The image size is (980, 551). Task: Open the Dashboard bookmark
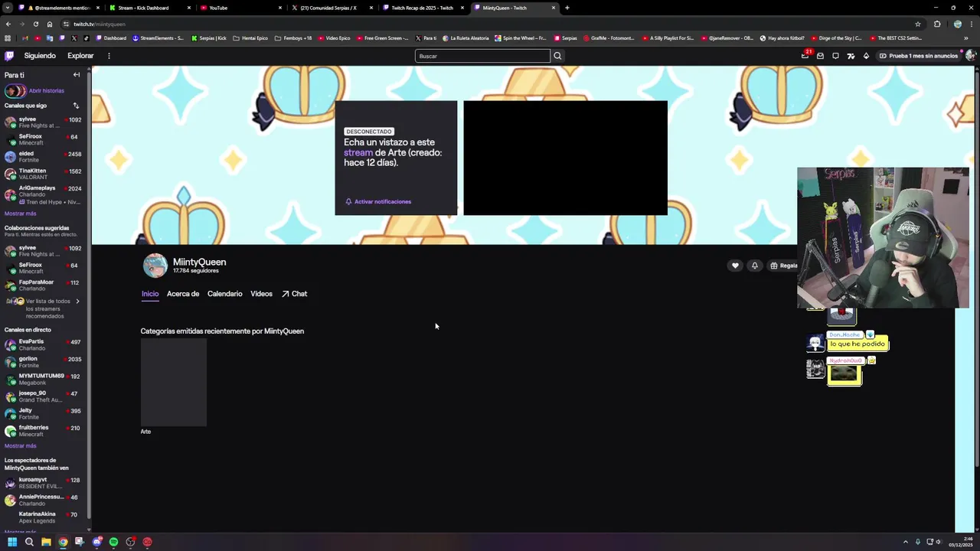point(111,37)
